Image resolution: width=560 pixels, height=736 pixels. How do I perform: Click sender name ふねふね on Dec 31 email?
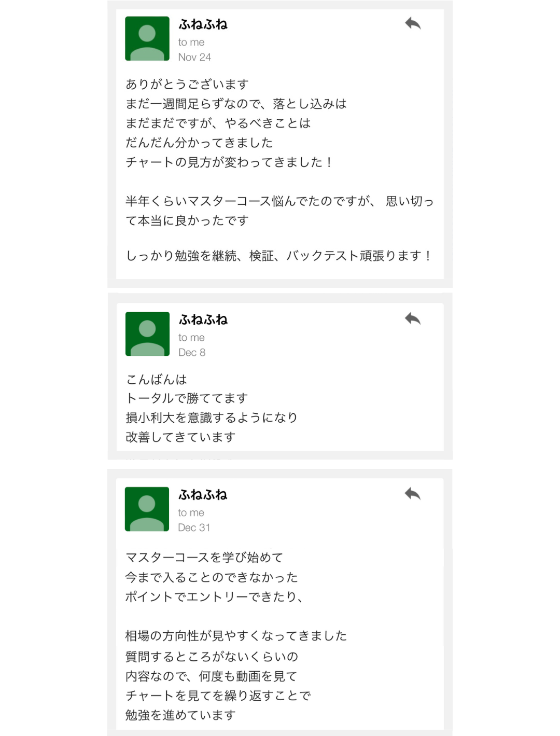203,495
